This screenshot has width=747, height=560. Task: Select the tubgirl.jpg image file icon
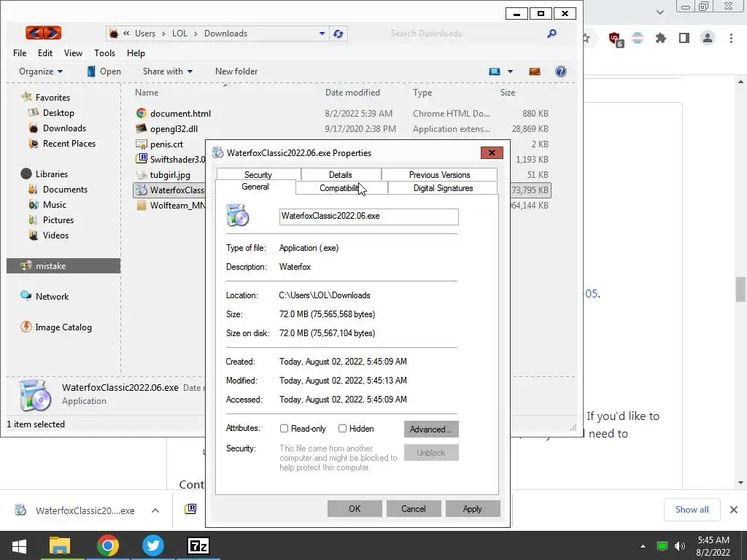click(x=141, y=175)
